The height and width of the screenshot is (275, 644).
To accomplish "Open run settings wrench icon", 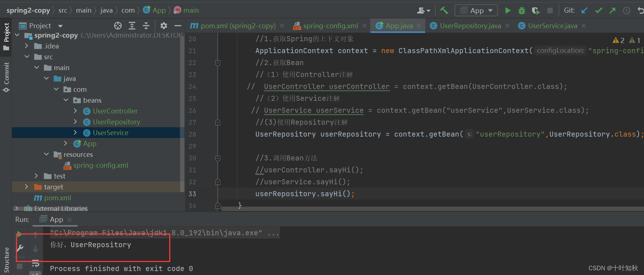I will click(20, 248).
